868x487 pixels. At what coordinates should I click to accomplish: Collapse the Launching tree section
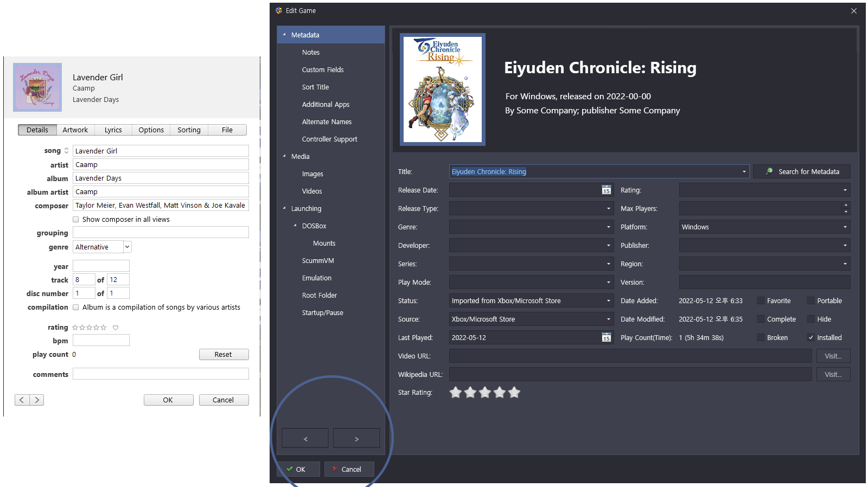tap(284, 208)
